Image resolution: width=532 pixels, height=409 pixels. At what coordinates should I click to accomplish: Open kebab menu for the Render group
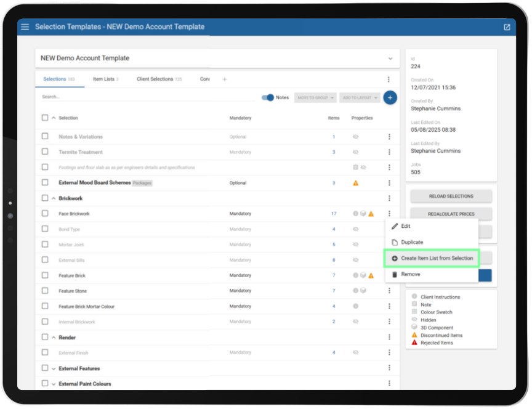(389, 338)
